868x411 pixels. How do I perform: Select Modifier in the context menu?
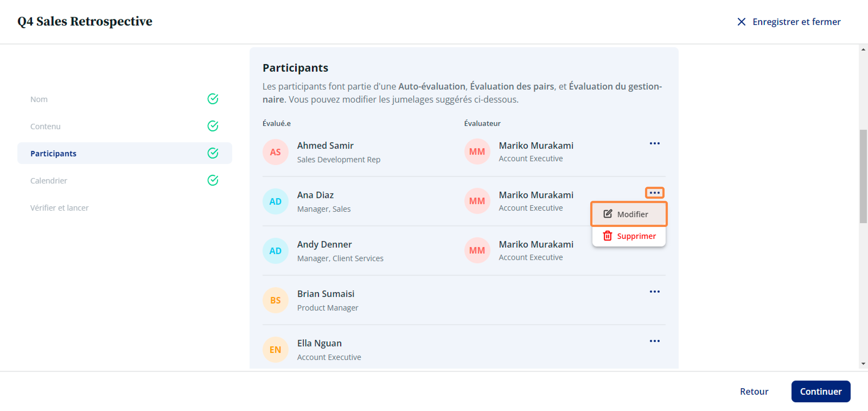[x=628, y=214]
